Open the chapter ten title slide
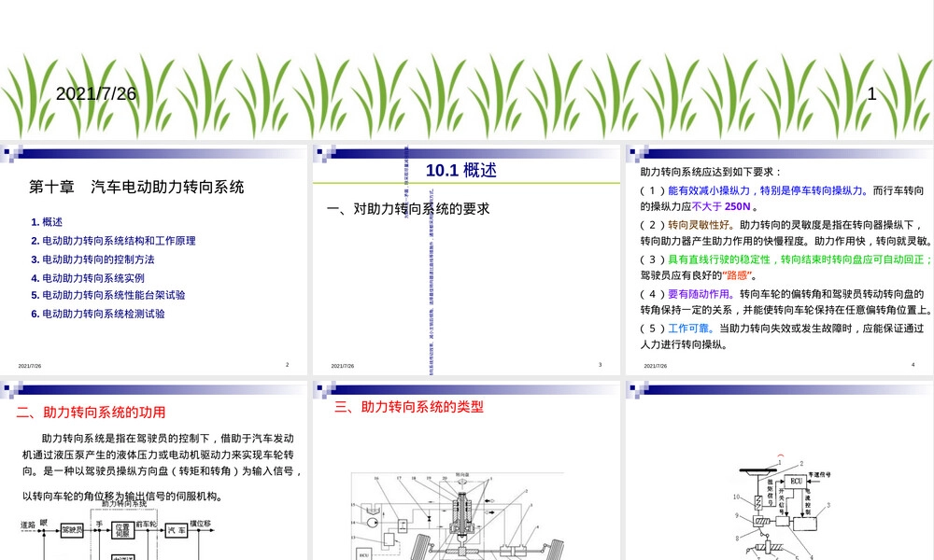The width and height of the screenshot is (934, 560). (x=153, y=259)
